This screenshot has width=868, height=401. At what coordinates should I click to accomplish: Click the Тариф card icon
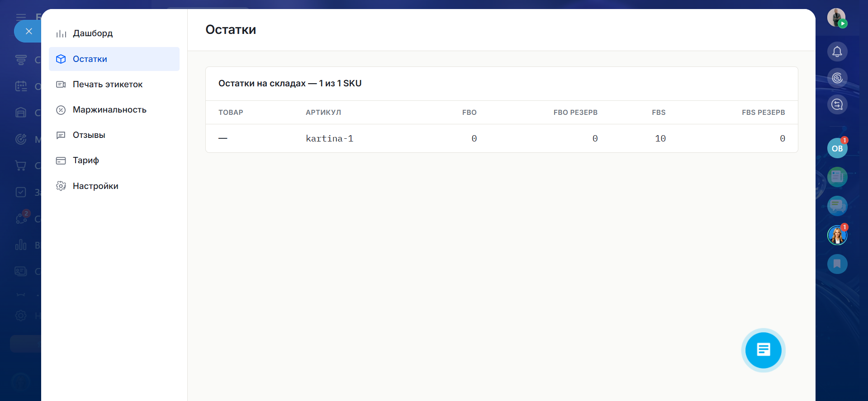point(61,160)
